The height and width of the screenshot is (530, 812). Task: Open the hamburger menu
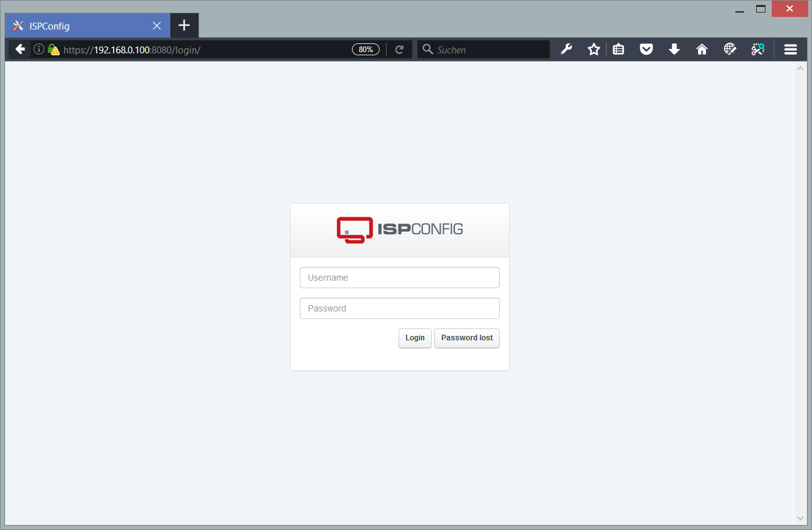tap(791, 50)
